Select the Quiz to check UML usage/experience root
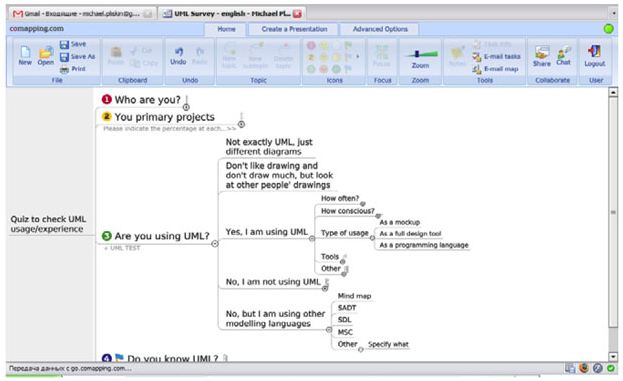The width and height of the screenshot is (623, 381). click(x=48, y=224)
